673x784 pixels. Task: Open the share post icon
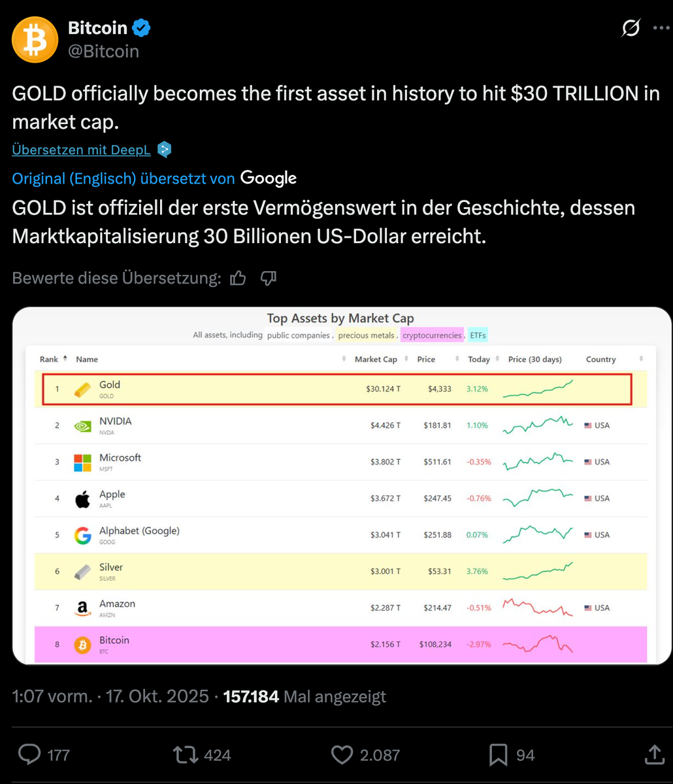(653, 755)
